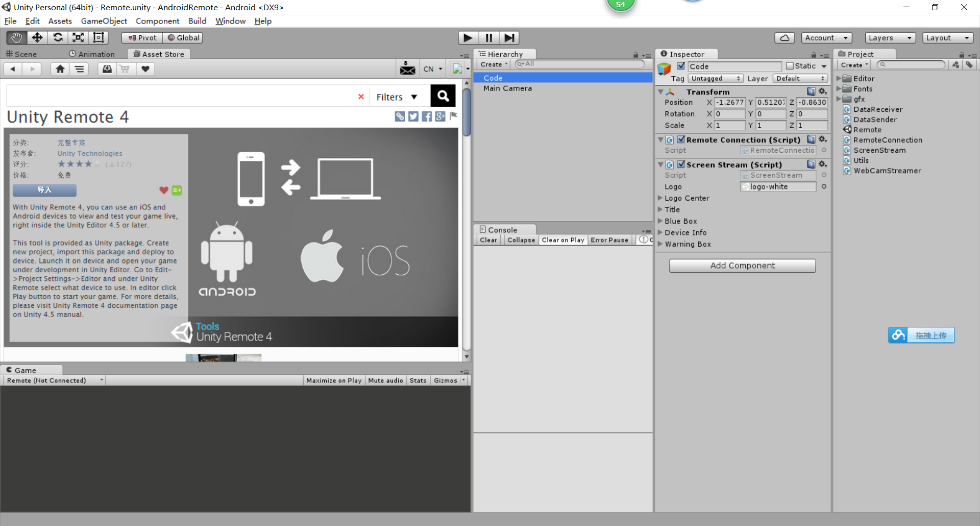Open Asset Store category list icon
This screenshot has width=980, height=526.
point(80,69)
